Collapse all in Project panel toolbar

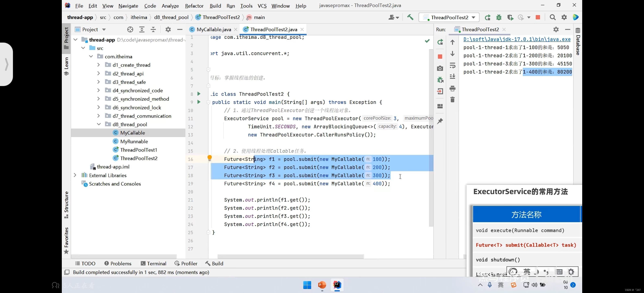click(153, 30)
